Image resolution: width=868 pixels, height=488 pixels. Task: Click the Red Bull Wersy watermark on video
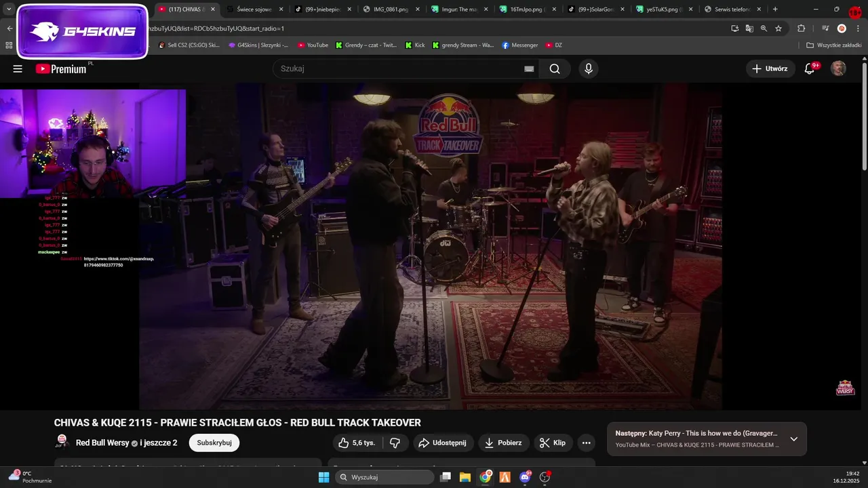coord(845,387)
